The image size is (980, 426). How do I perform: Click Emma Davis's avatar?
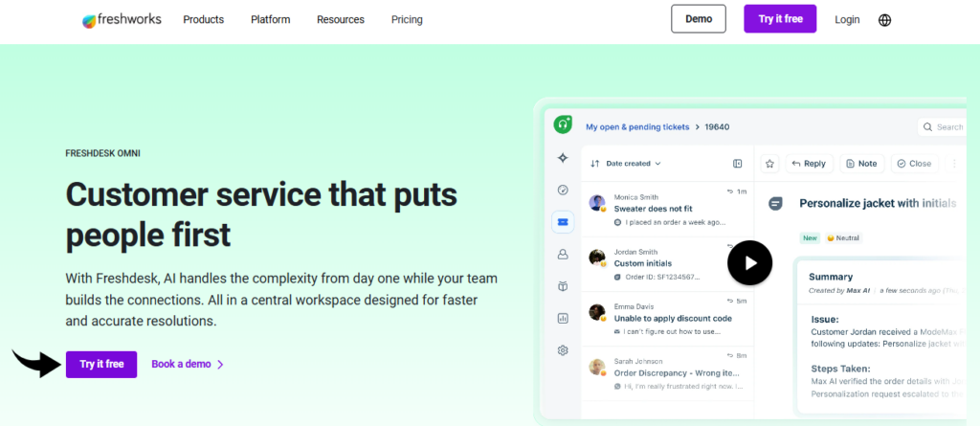(x=597, y=312)
